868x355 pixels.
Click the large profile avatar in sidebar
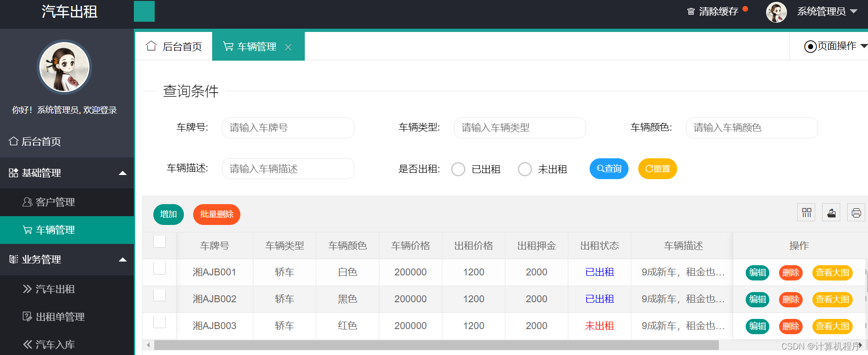click(64, 68)
